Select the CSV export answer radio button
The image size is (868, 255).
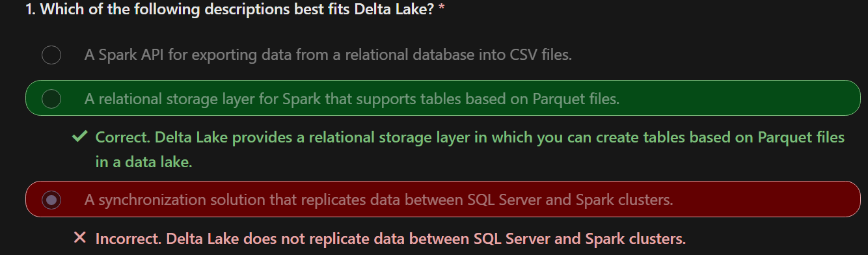[51, 55]
